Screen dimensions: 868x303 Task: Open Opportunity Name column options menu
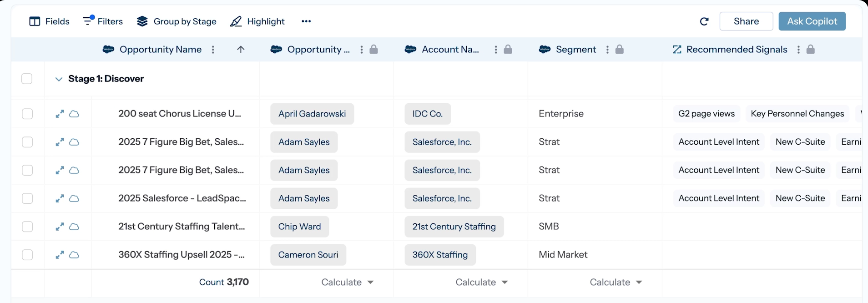pos(213,50)
